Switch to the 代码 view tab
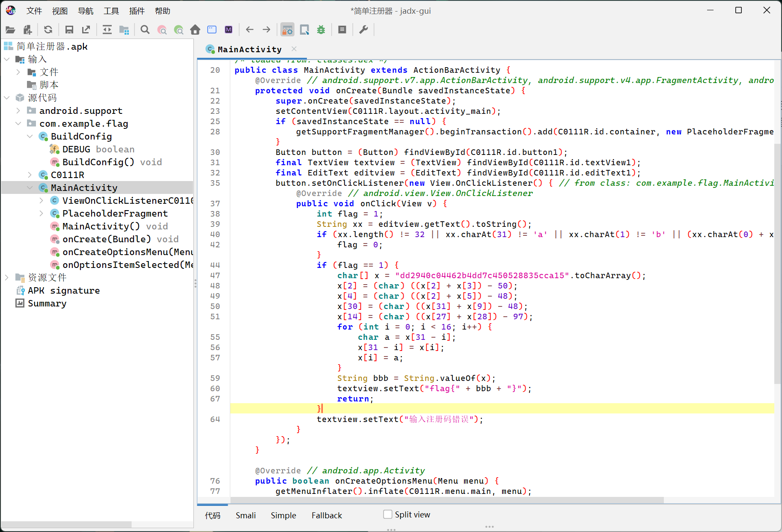Viewport: 782px width, 532px height. [x=213, y=515]
